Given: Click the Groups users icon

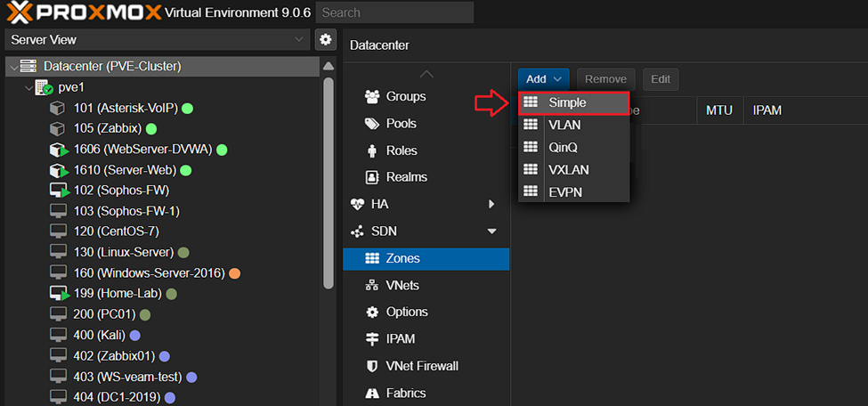Looking at the screenshot, I should coord(372,96).
